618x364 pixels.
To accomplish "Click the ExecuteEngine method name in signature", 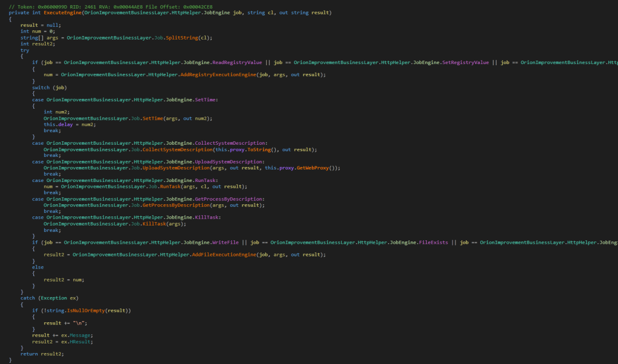I will tap(63, 13).
